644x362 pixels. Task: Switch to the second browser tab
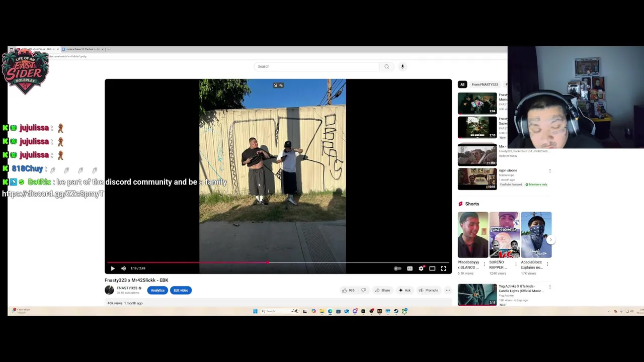point(82,49)
